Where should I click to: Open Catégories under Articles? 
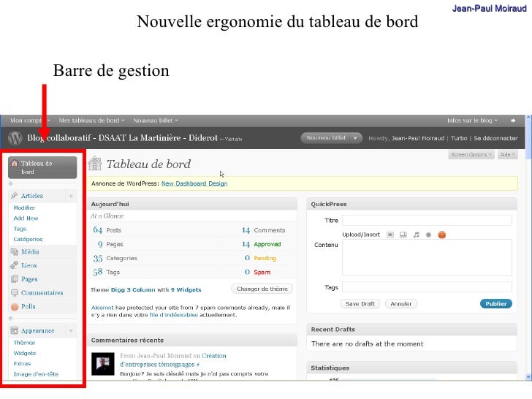click(28, 239)
